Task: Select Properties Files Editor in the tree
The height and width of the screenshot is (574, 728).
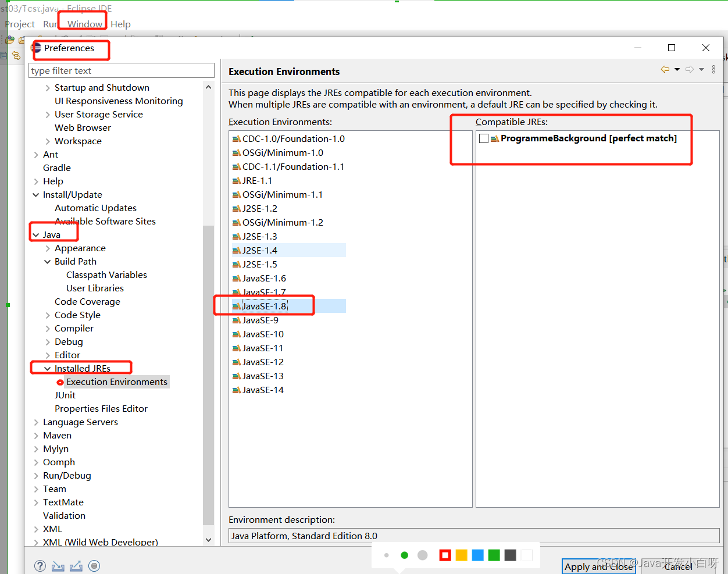Action: 101,409
